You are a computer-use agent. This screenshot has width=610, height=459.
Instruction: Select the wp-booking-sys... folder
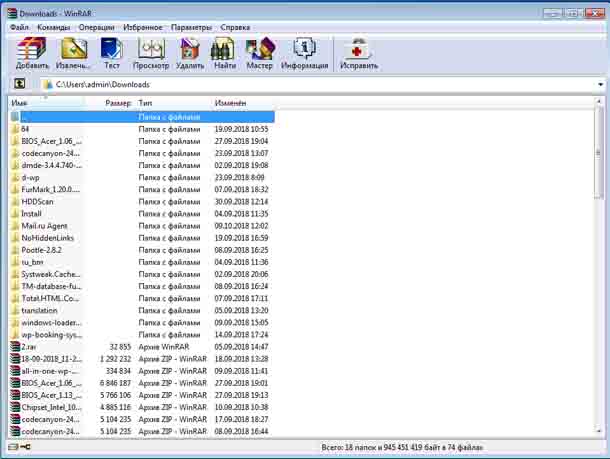pos(142,335)
